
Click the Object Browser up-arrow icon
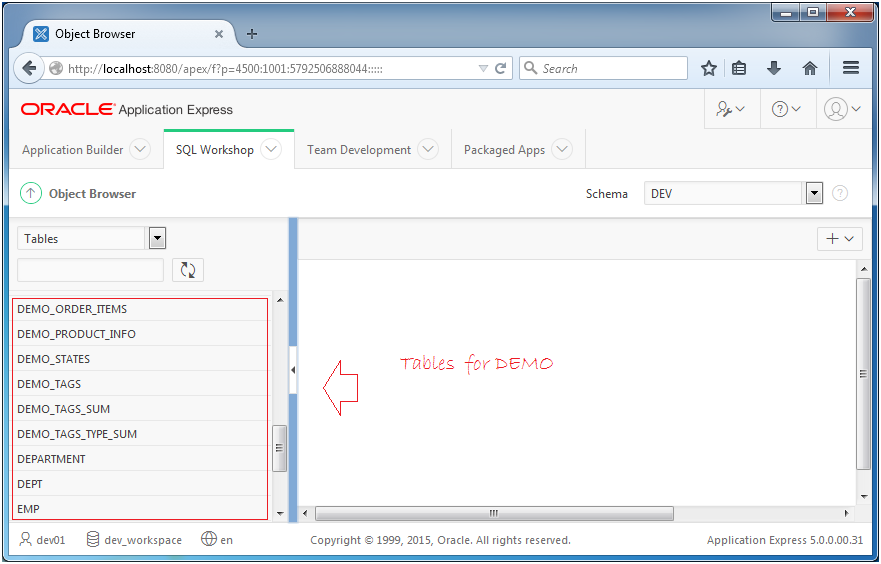31,193
